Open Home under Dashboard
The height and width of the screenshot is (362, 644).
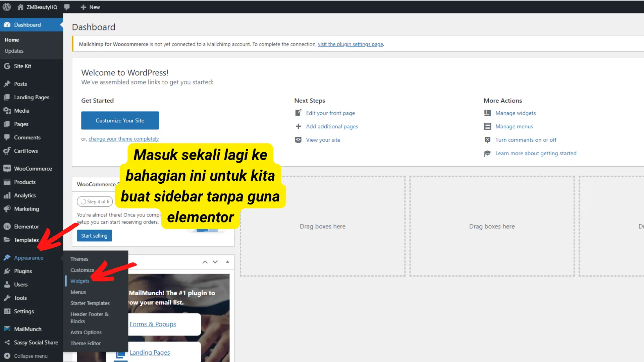pyautogui.click(x=12, y=40)
